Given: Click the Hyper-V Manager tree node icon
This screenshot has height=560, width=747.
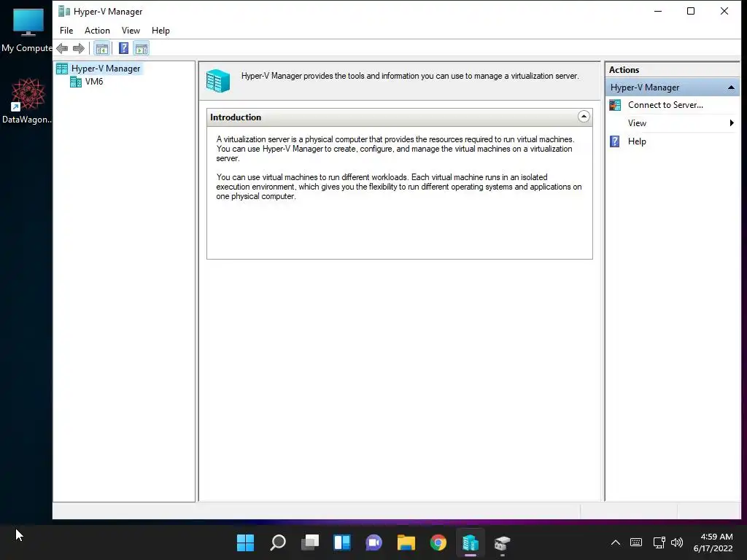Looking at the screenshot, I should tap(62, 69).
